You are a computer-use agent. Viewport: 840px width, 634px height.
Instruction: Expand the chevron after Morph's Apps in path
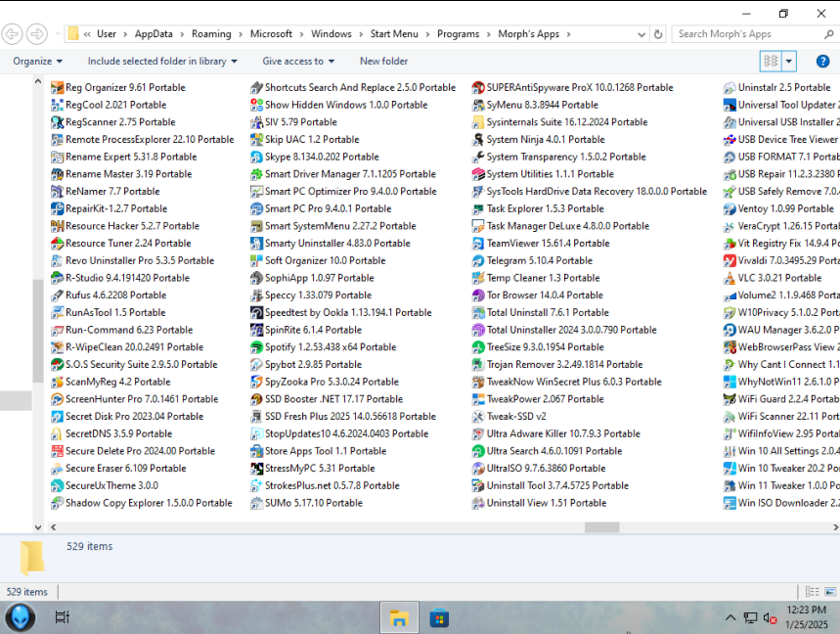click(x=568, y=34)
